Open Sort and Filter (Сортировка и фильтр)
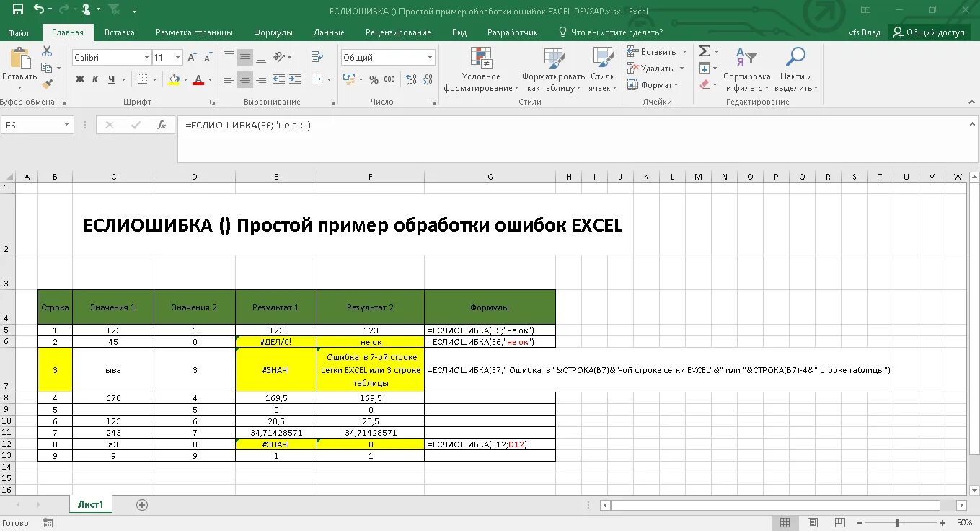980x531 pixels. (x=746, y=71)
